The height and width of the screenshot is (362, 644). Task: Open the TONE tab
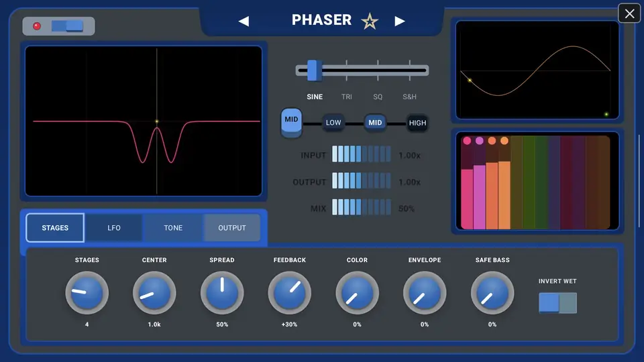click(x=173, y=228)
